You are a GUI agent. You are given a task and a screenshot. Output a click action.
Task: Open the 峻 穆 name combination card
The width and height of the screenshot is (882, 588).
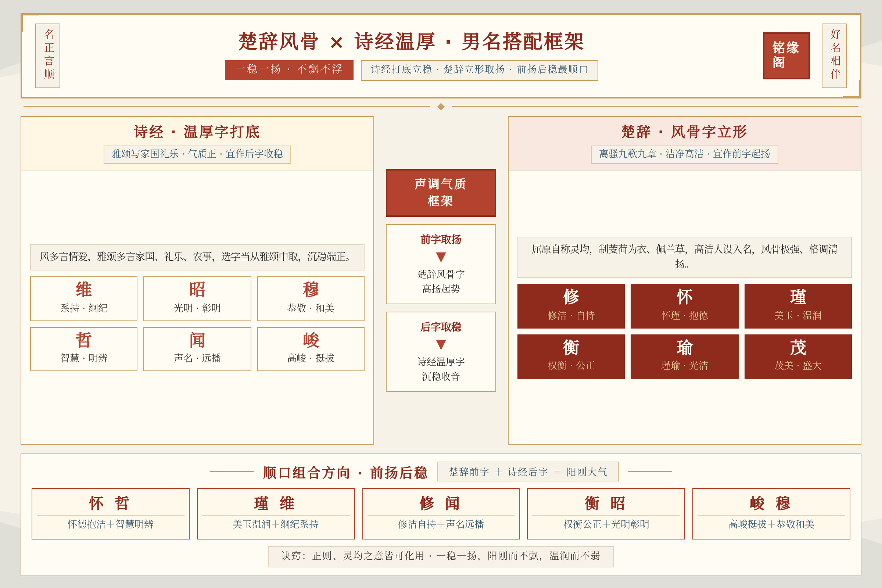[x=771, y=513]
